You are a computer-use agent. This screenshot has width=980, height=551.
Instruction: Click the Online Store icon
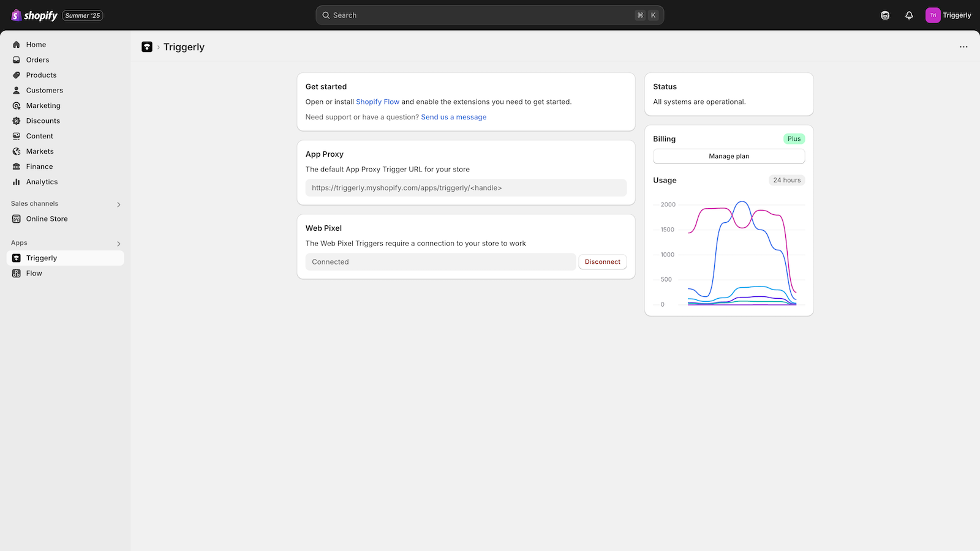point(17,219)
